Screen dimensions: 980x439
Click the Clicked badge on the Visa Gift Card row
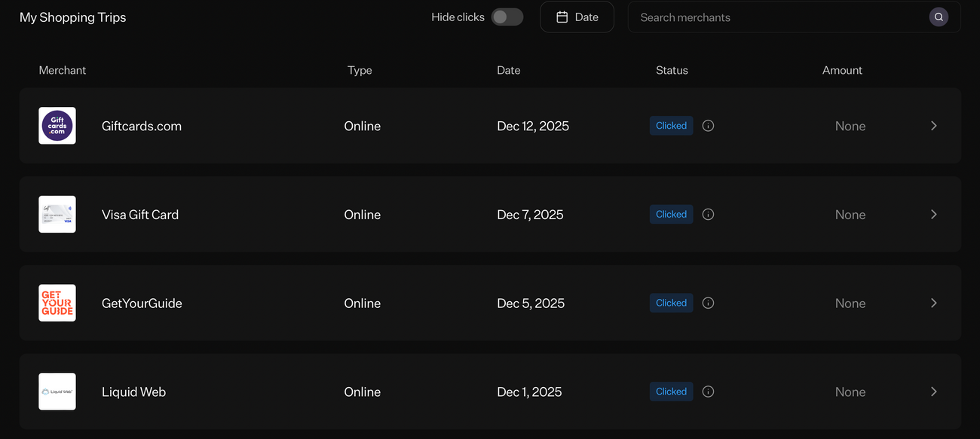coord(670,214)
